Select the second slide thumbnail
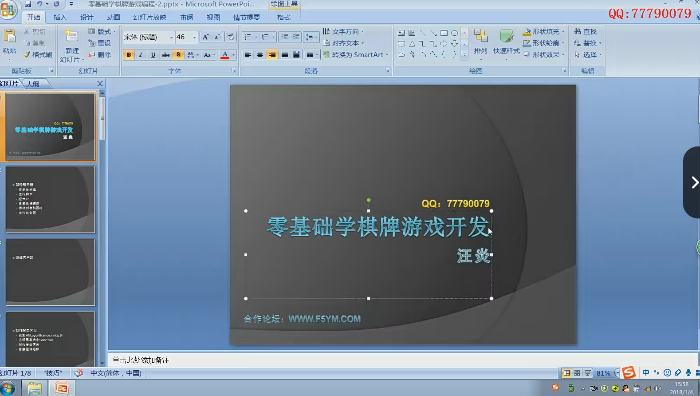Screen dimensions: 700x396 tap(50, 199)
